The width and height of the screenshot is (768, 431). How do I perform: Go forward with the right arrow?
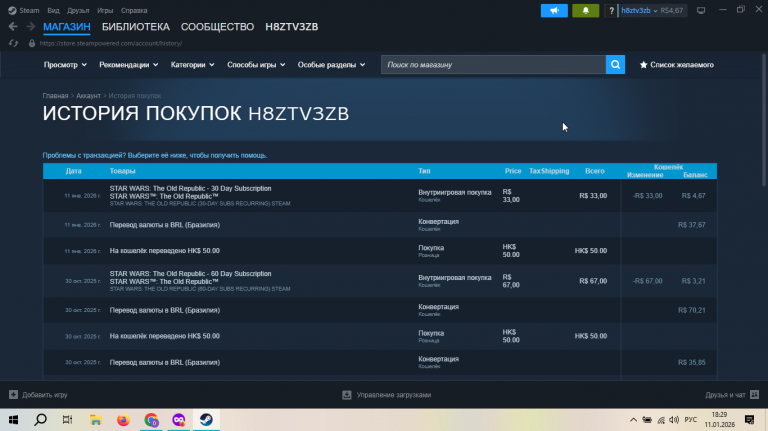(30, 26)
